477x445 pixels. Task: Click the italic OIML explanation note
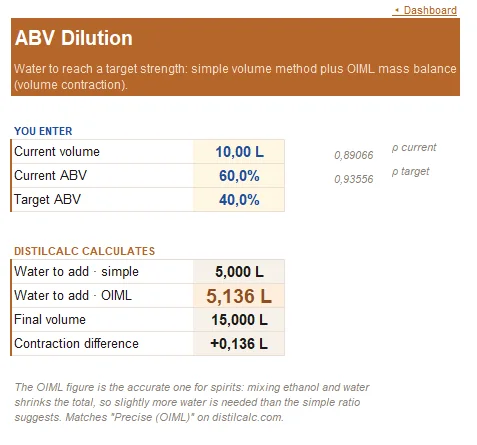click(192, 402)
